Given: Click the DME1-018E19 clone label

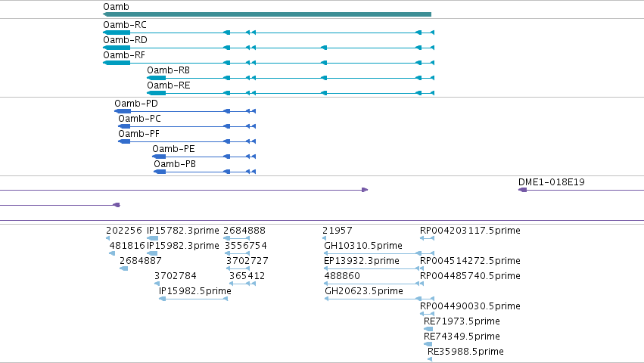Looking at the screenshot, I should click(551, 182).
